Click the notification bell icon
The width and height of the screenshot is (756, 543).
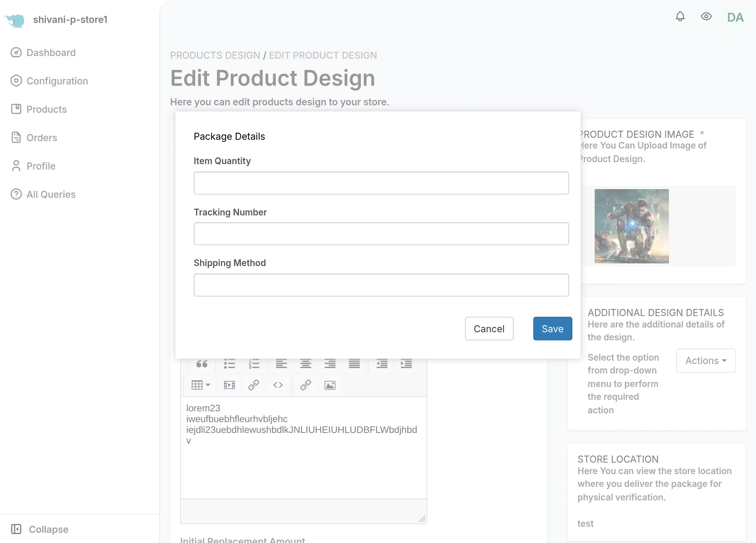click(680, 17)
